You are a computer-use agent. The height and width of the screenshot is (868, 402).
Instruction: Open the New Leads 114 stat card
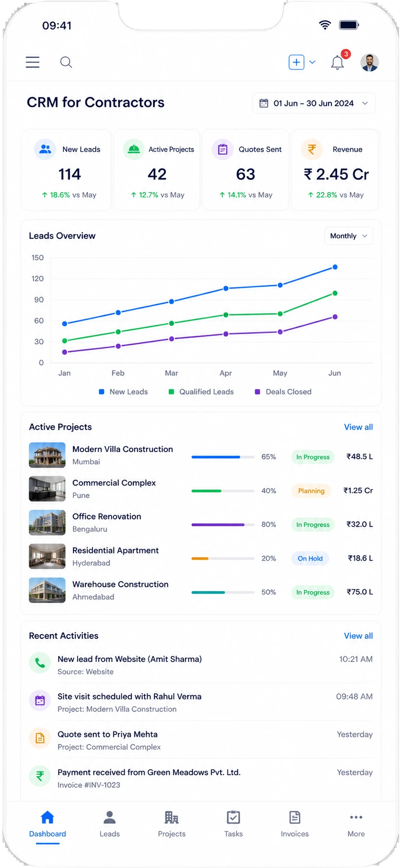coord(66,170)
